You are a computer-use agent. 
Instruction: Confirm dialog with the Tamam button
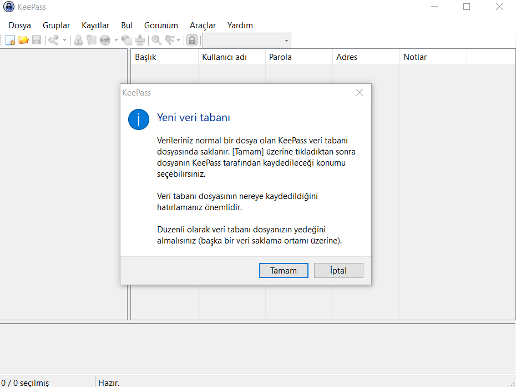(283, 270)
